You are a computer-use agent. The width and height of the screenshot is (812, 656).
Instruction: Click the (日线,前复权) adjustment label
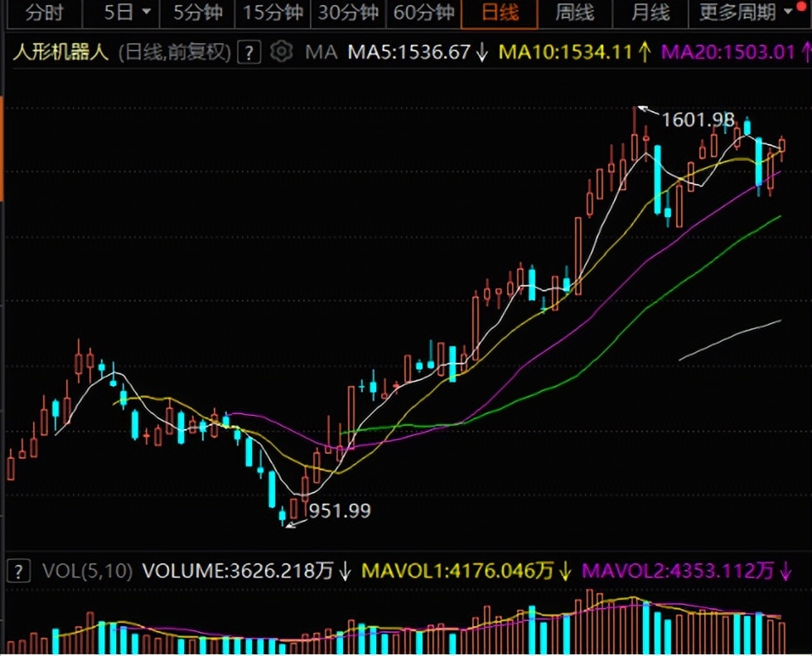pos(175,52)
